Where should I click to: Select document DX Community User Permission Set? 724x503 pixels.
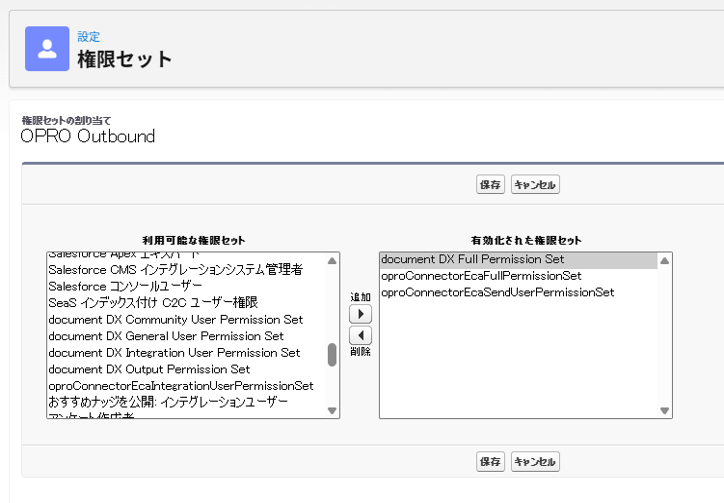coord(186,319)
